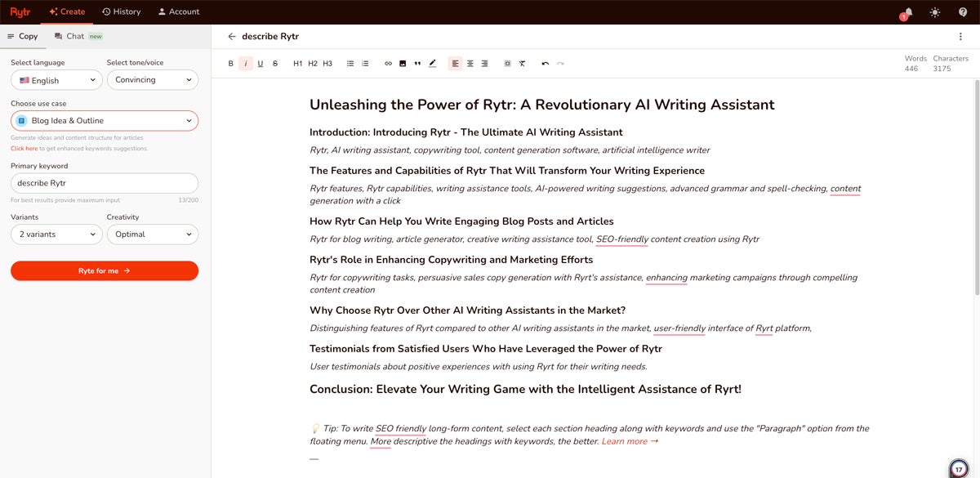Align text center
Screen dimensions: 980x478
tap(470, 64)
